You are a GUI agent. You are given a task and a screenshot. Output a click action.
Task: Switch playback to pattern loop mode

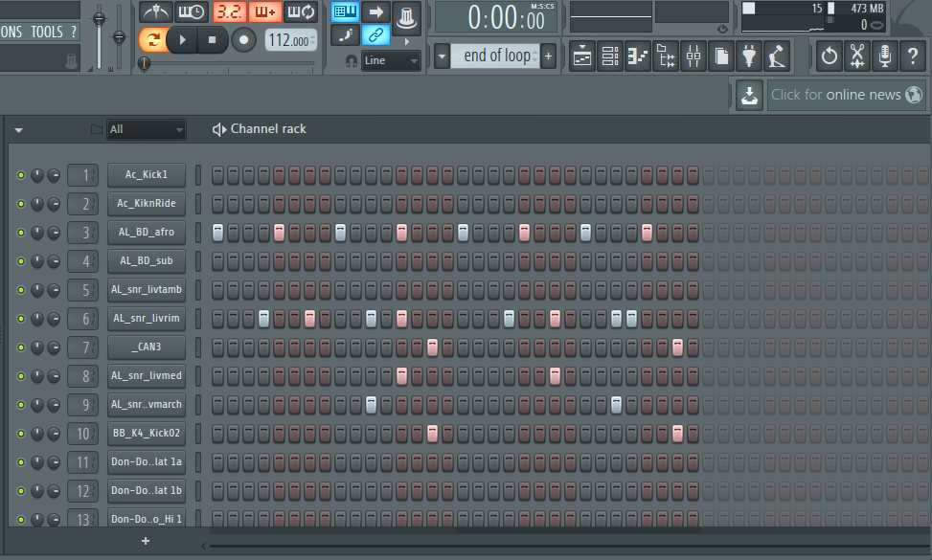point(153,40)
